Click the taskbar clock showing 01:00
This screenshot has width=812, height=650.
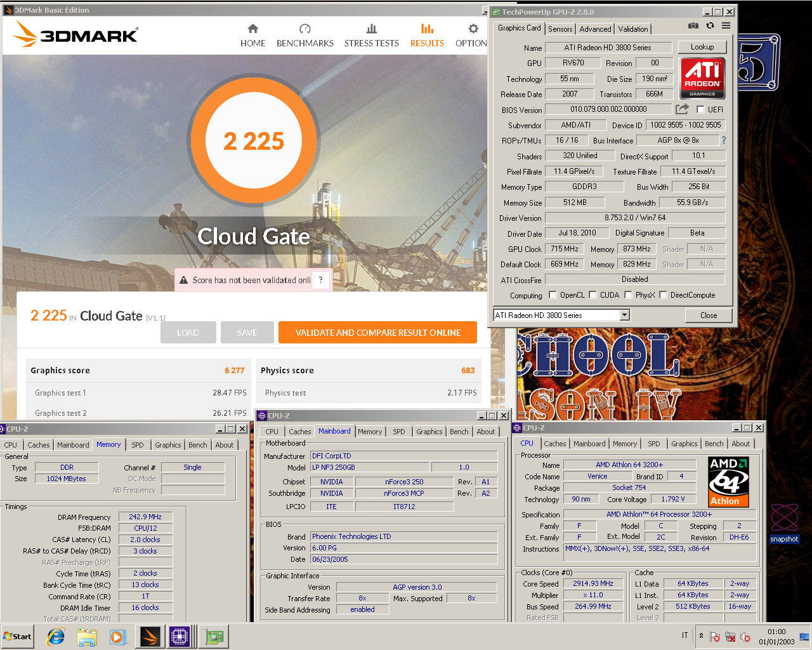pos(776,637)
